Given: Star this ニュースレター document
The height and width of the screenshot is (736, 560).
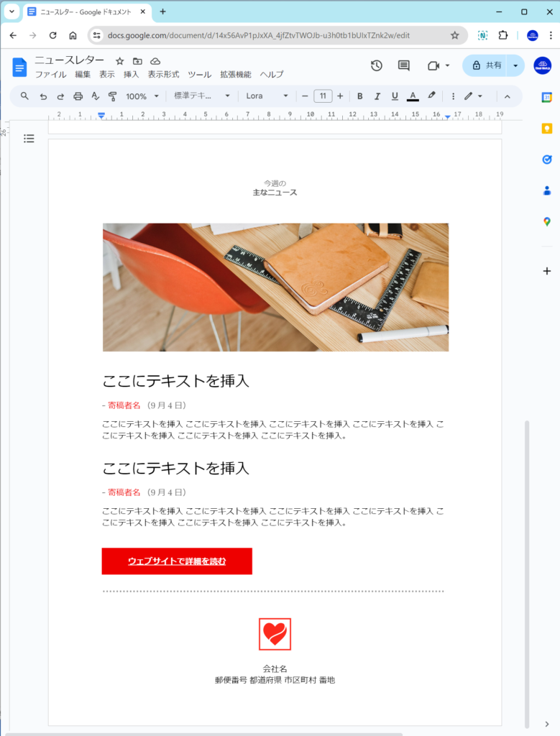Looking at the screenshot, I should (120, 61).
